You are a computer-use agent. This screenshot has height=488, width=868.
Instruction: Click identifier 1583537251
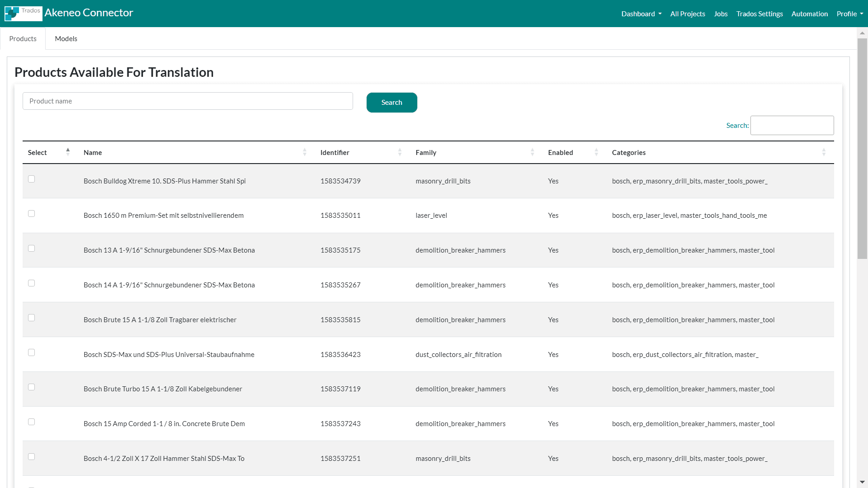click(x=340, y=459)
